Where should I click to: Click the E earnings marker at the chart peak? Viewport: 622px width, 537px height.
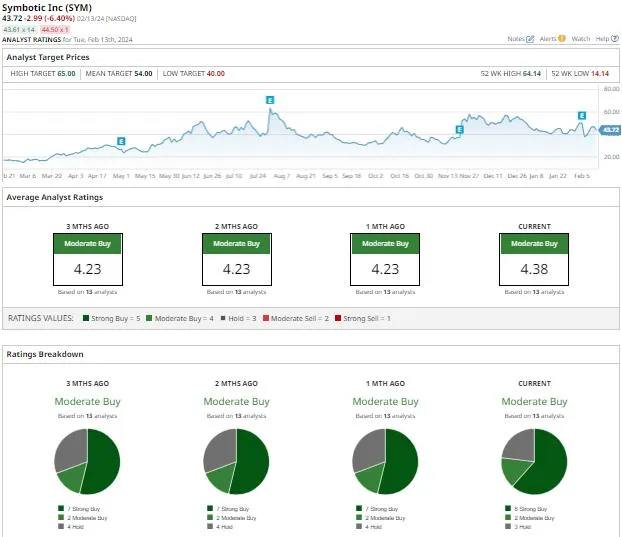270,100
